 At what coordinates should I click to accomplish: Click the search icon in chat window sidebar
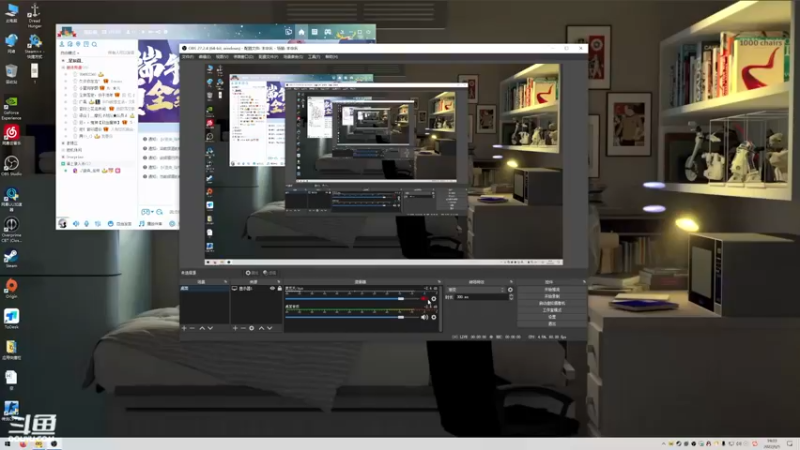point(94,44)
